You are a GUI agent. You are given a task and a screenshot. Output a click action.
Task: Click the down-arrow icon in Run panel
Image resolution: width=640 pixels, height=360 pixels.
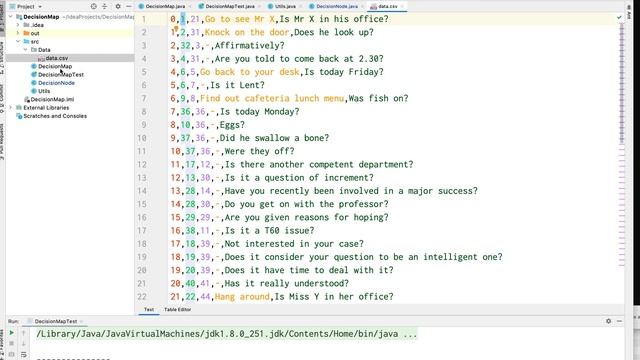point(24,344)
